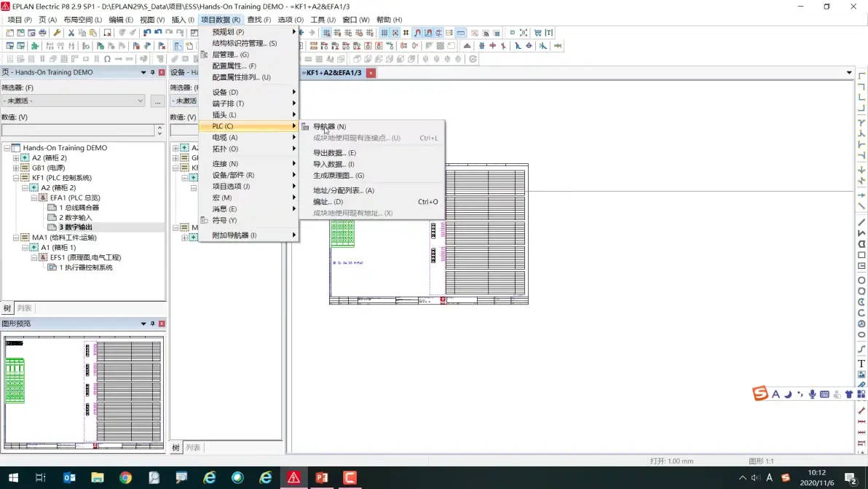
Task: Click the zoom to fit window icon
Action: tap(523, 33)
